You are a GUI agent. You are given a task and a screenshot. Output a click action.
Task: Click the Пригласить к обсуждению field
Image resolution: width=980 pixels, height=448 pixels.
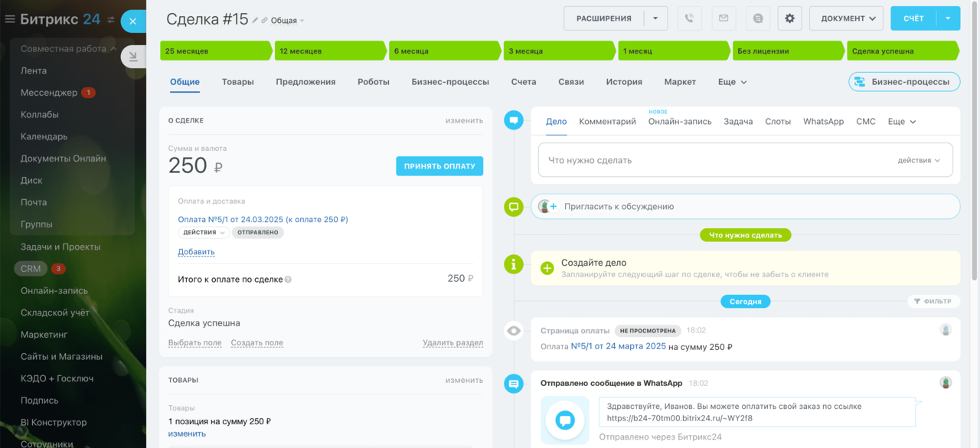745,207
